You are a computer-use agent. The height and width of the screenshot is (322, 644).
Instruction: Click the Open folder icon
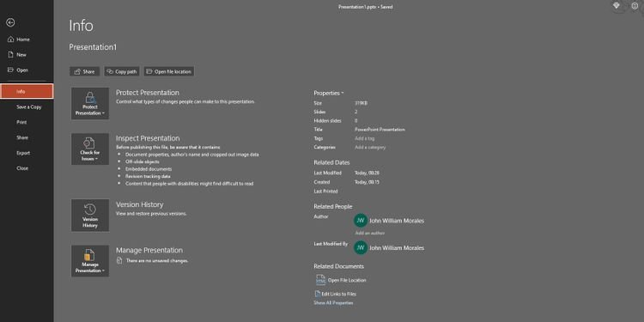pyautogui.click(x=10, y=70)
